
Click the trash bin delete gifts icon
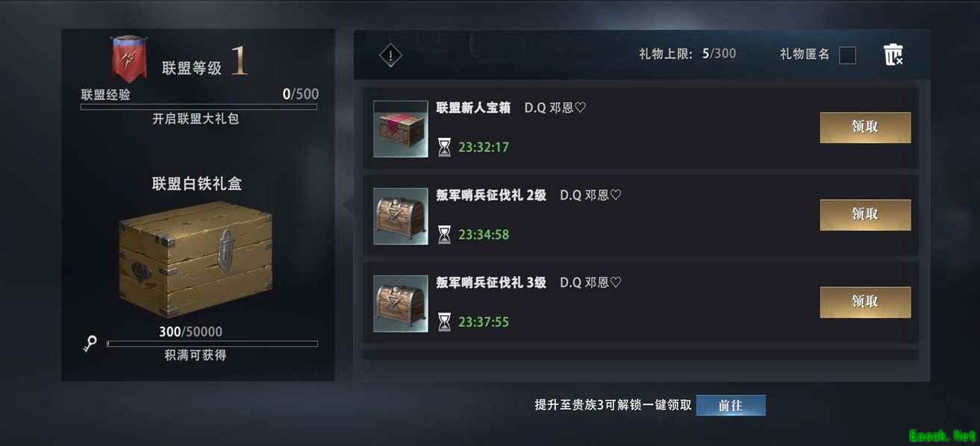(x=893, y=54)
